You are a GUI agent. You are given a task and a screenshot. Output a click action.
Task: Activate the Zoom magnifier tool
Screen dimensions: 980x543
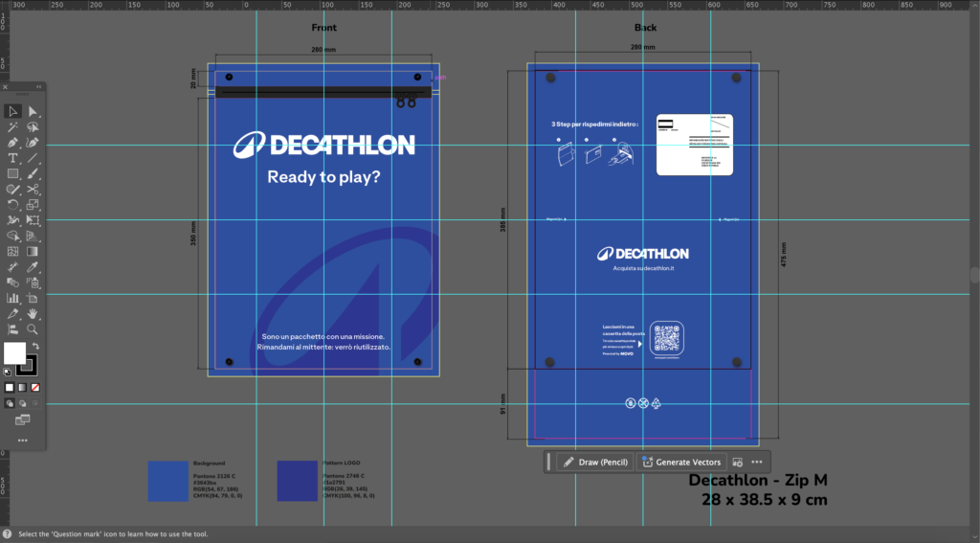click(x=33, y=328)
